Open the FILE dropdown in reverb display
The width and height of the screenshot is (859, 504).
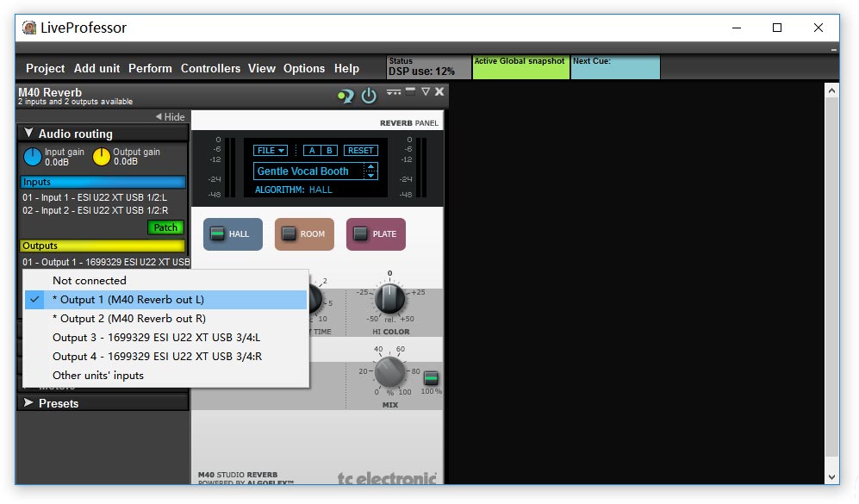click(271, 150)
